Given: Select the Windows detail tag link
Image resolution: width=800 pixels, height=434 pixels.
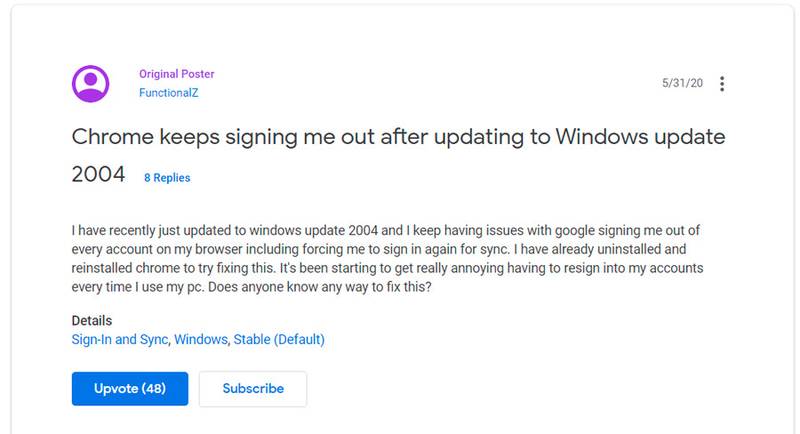Looking at the screenshot, I should (x=201, y=340).
